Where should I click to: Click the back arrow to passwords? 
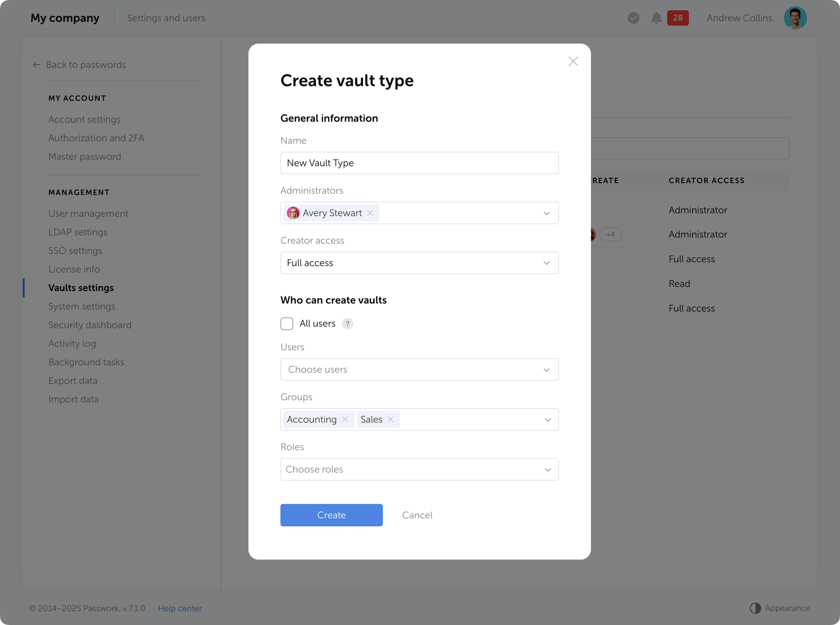point(36,65)
